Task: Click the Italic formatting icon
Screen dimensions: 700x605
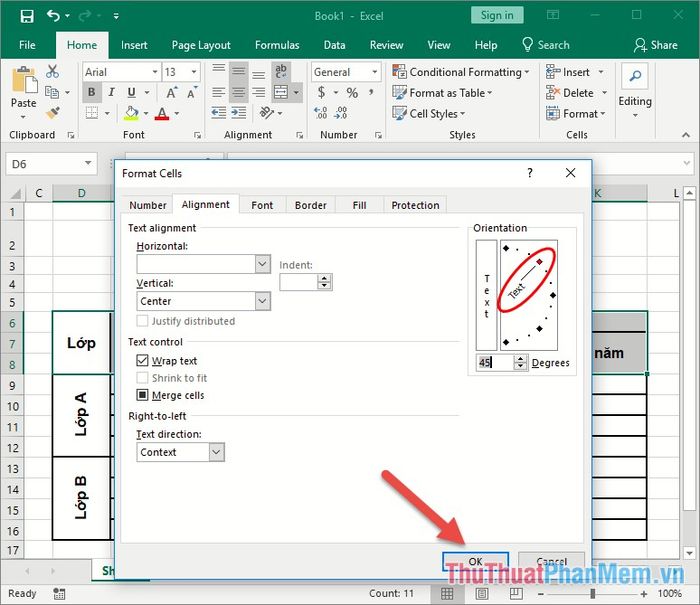Action: click(x=111, y=93)
